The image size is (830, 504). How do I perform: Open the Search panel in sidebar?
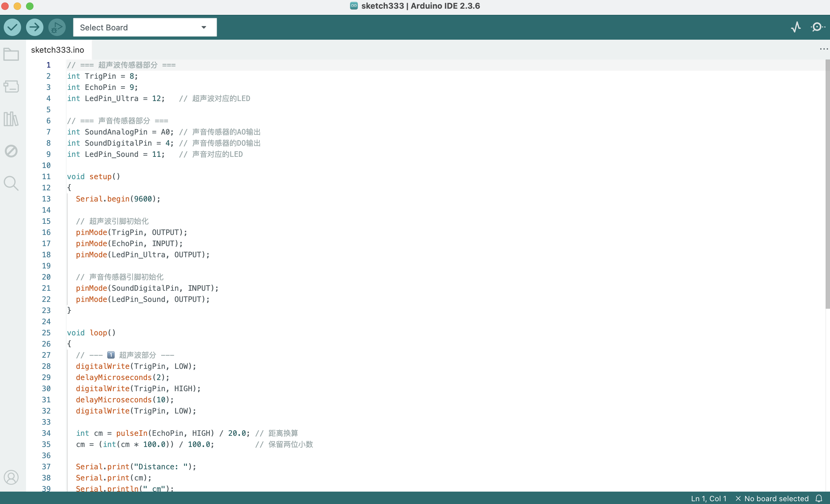(11, 183)
